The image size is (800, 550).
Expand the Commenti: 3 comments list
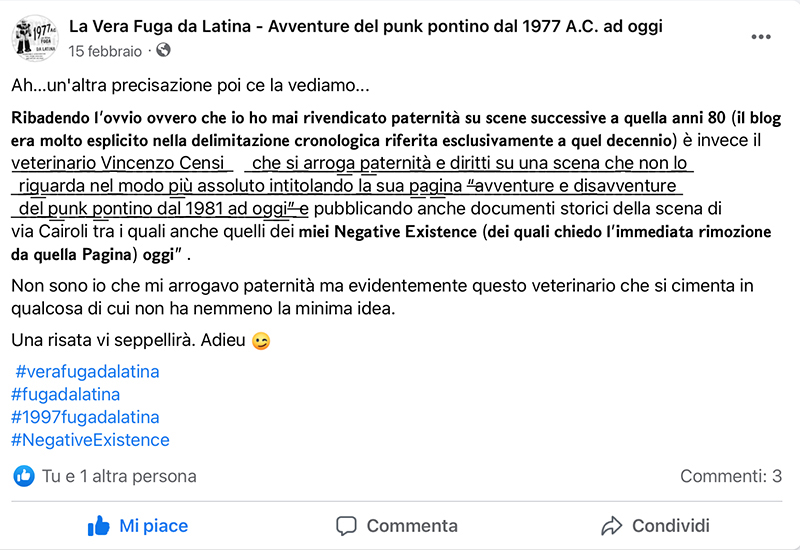click(x=731, y=476)
